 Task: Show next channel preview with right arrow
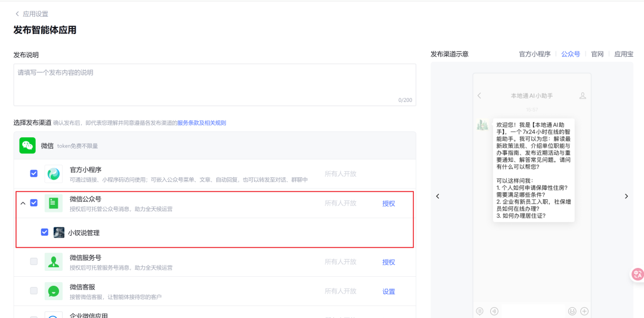(x=626, y=196)
